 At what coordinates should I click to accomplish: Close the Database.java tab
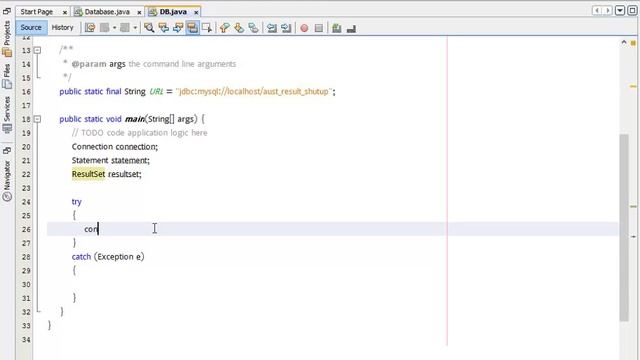coord(139,13)
